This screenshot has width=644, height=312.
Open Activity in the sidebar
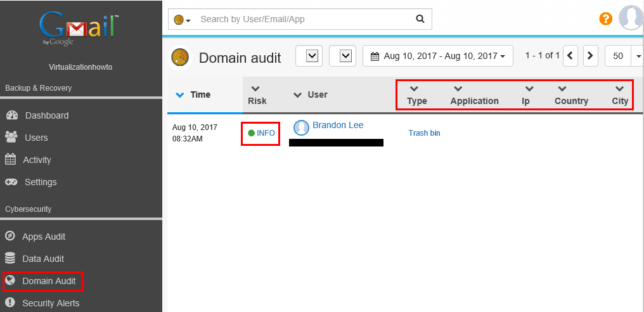pos(37,160)
